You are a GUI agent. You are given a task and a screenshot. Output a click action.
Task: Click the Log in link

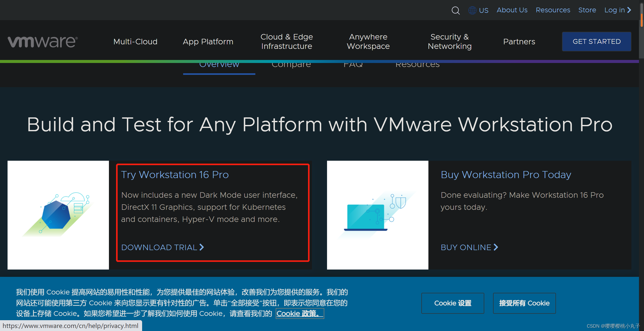615,10
